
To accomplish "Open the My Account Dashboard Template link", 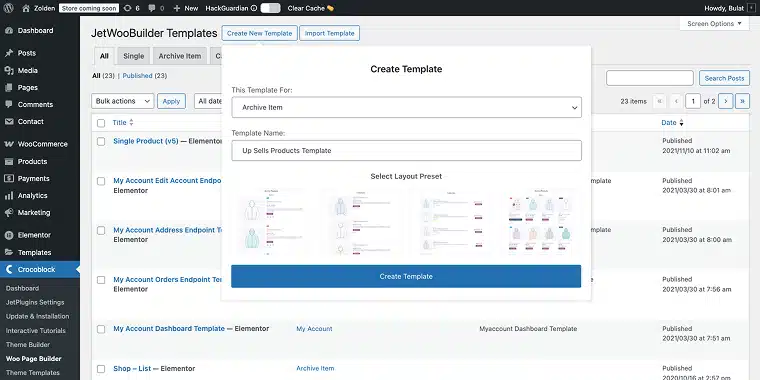I will point(169,329).
